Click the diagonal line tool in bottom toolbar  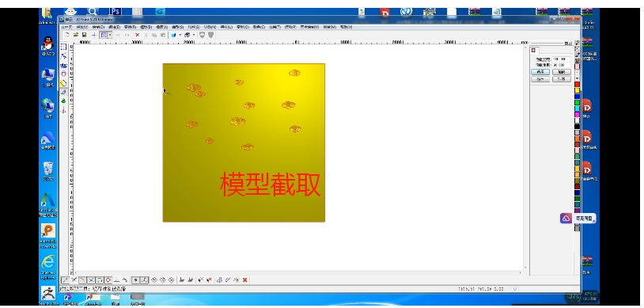65,280
